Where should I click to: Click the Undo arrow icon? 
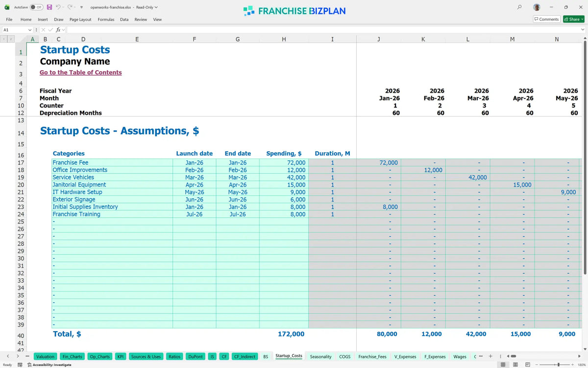[x=58, y=7]
